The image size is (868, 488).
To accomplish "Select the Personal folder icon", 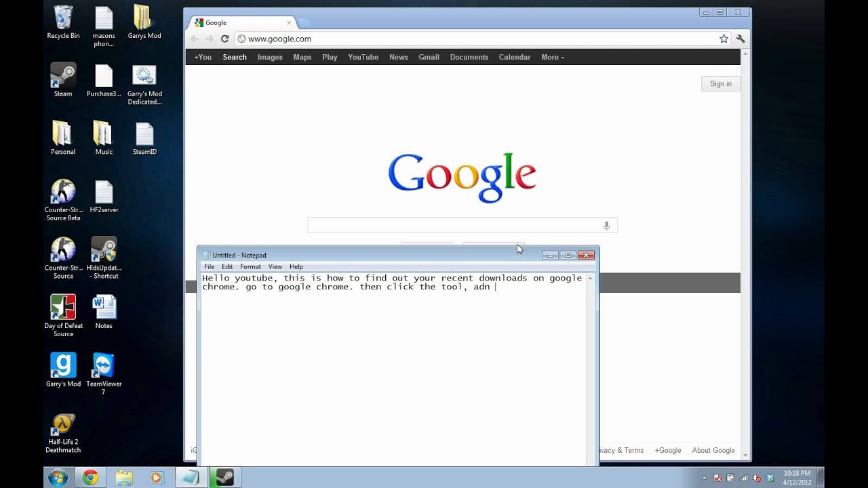I will 63,138.
